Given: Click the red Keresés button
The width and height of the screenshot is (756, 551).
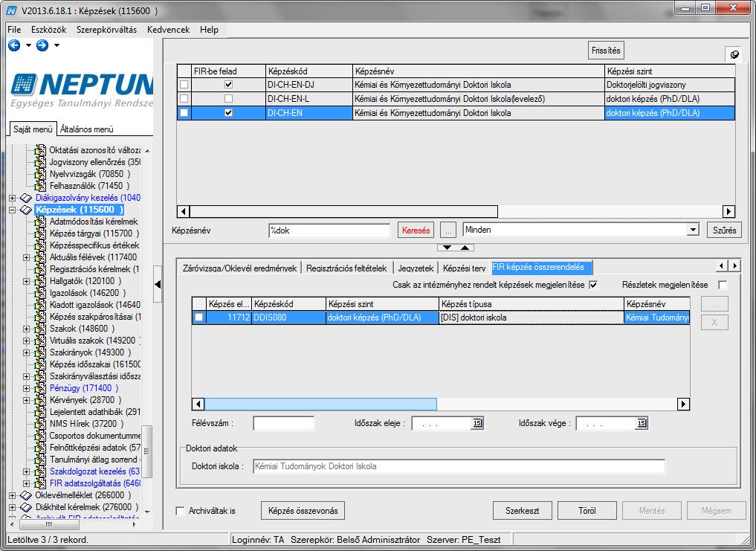Looking at the screenshot, I should pos(416,231).
